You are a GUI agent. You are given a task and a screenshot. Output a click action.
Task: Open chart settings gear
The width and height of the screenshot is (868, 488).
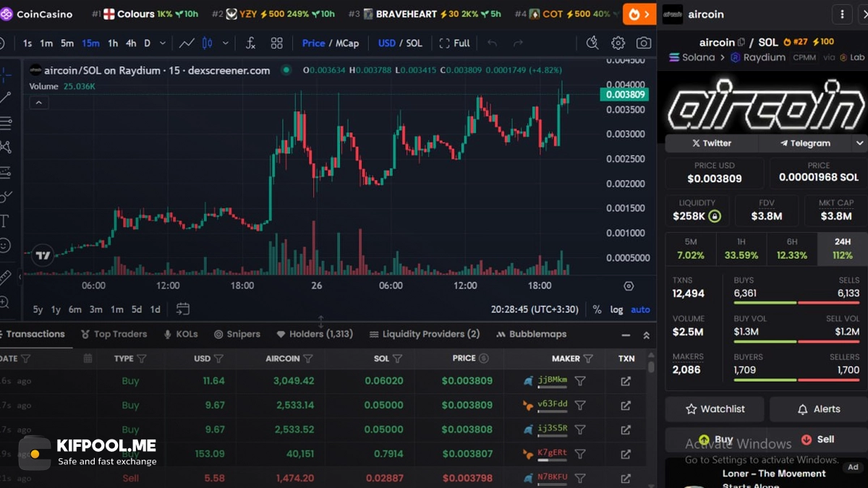(618, 43)
